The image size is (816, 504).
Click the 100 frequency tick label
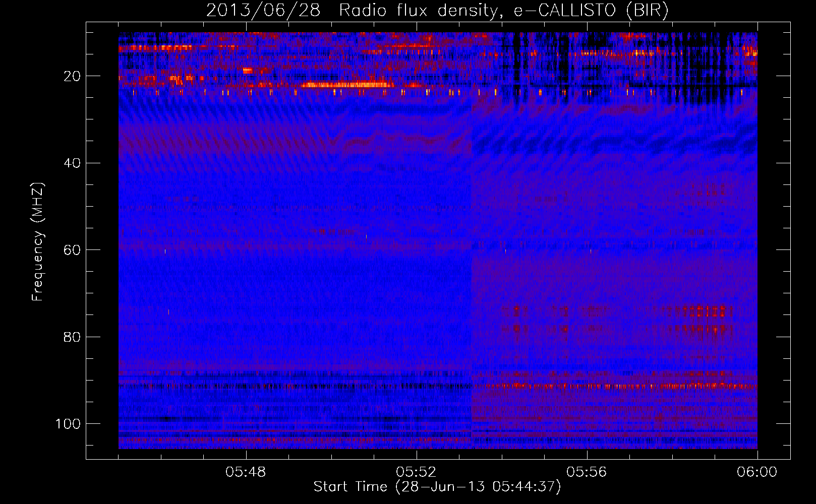point(68,424)
